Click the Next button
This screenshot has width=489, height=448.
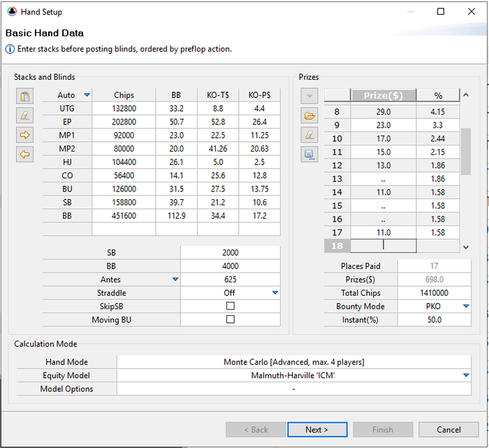tap(316, 429)
